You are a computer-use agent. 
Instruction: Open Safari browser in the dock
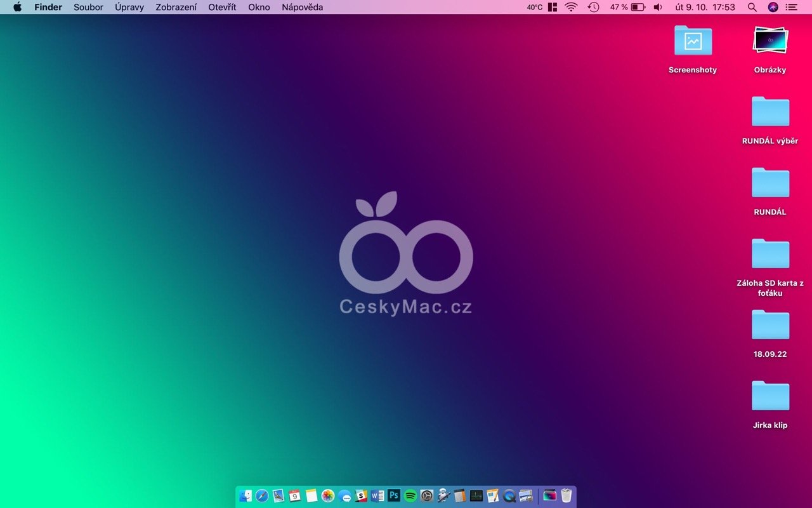[x=262, y=496]
